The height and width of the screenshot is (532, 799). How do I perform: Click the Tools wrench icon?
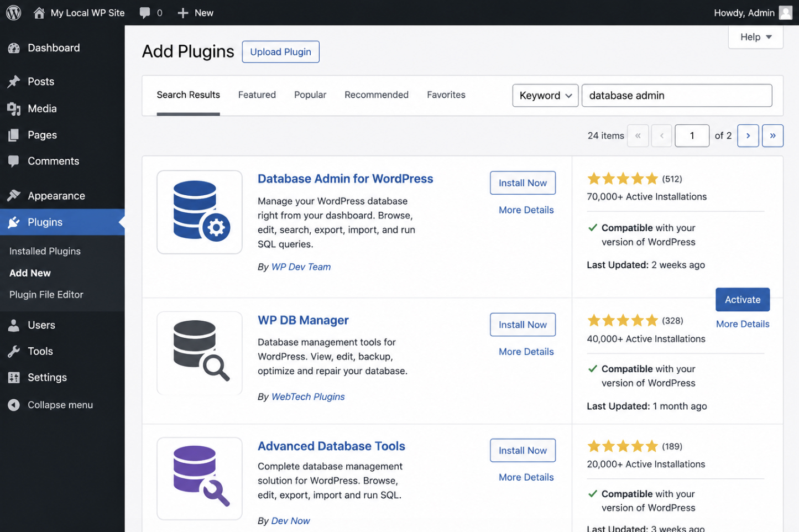14,351
